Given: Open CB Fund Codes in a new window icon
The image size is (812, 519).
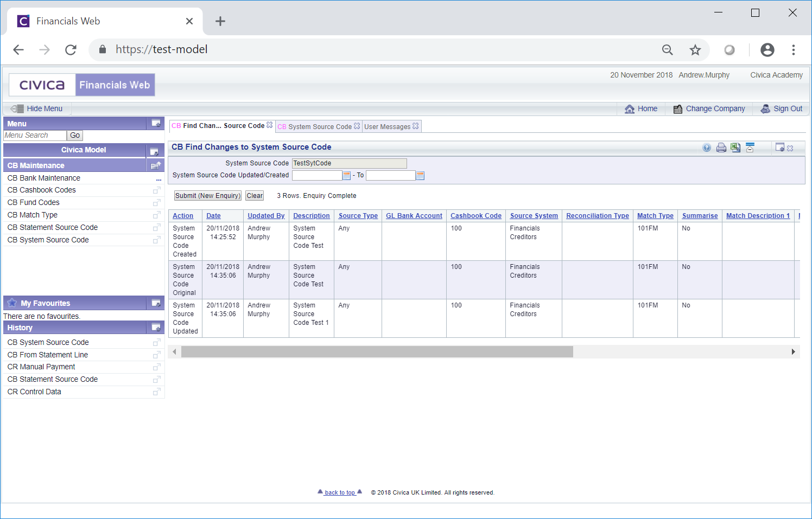Looking at the screenshot, I should [157, 203].
